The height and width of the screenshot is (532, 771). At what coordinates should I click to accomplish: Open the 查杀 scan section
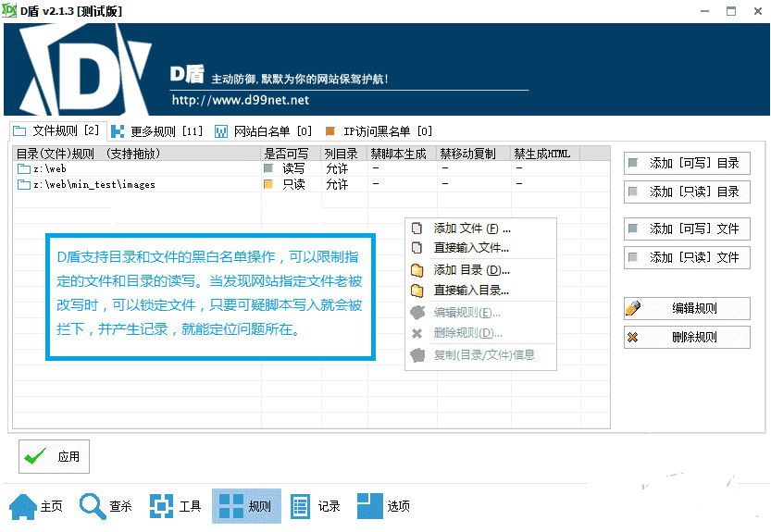tap(106, 506)
